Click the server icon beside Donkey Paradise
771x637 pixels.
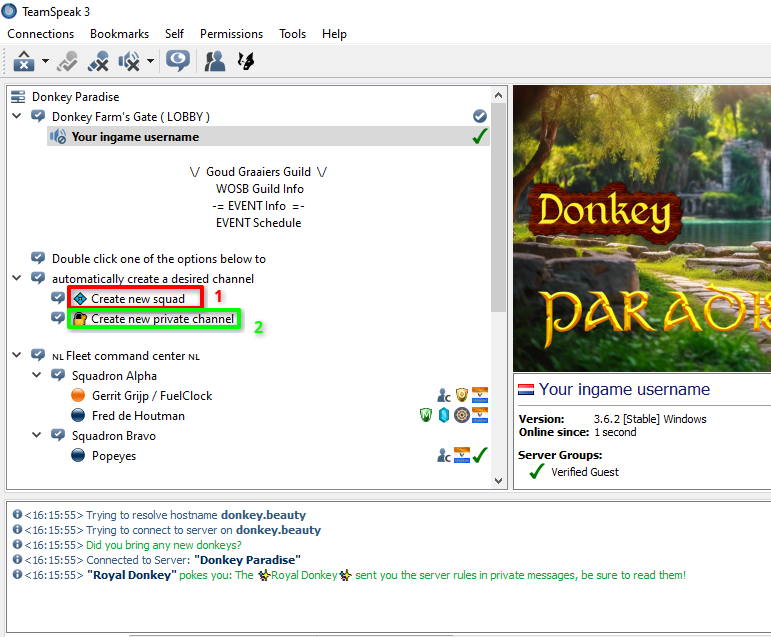tap(18, 97)
